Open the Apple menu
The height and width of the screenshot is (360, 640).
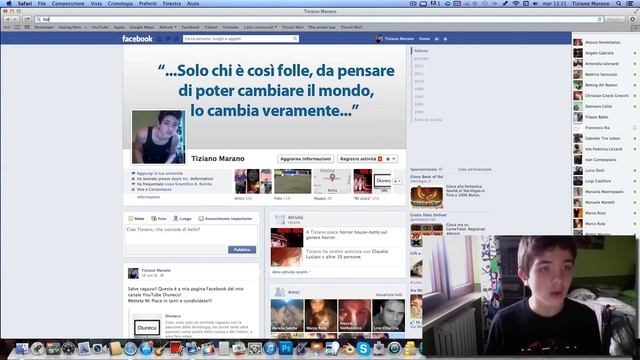9,4
